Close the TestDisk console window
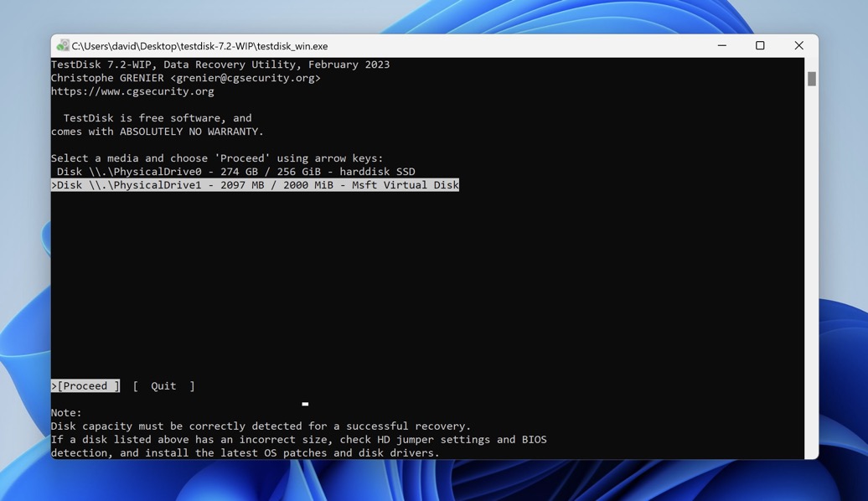Viewport: 868px width, 501px height. (x=798, y=45)
